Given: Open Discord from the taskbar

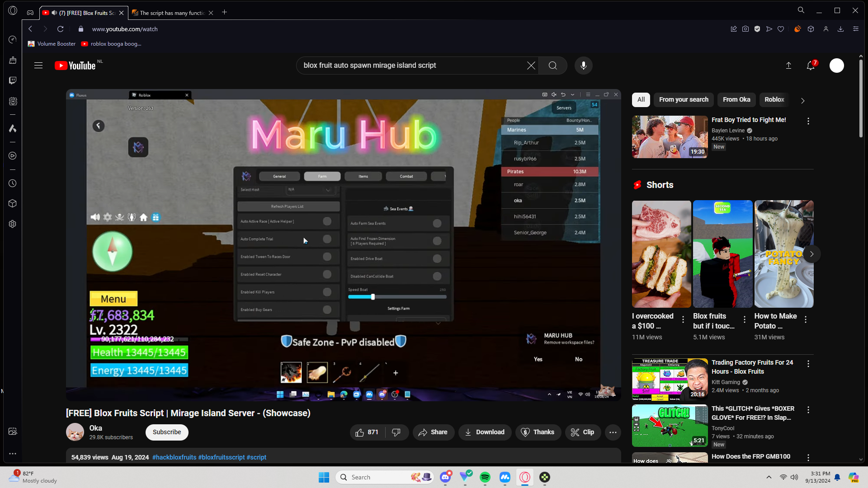Looking at the screenshot, I should (x=446, y=477).
